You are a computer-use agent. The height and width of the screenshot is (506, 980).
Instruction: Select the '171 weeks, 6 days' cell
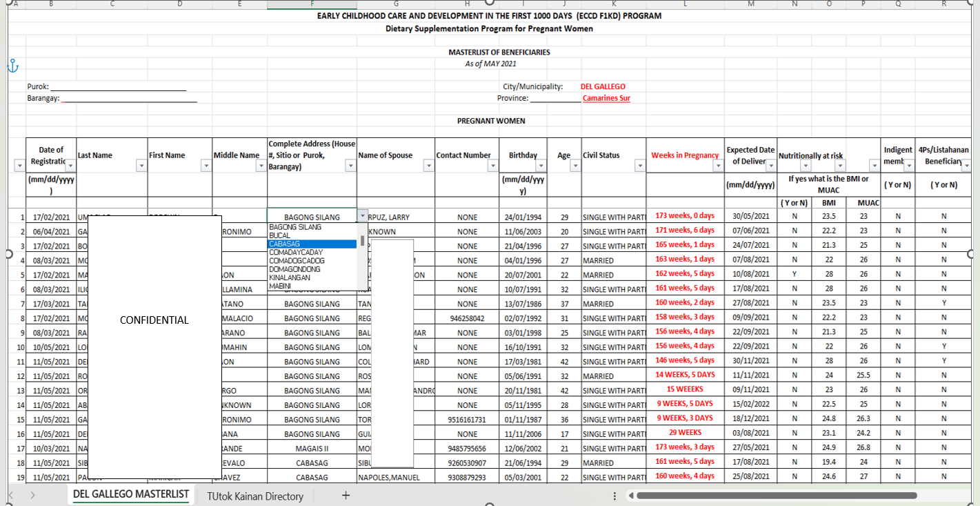click(685, 230)
